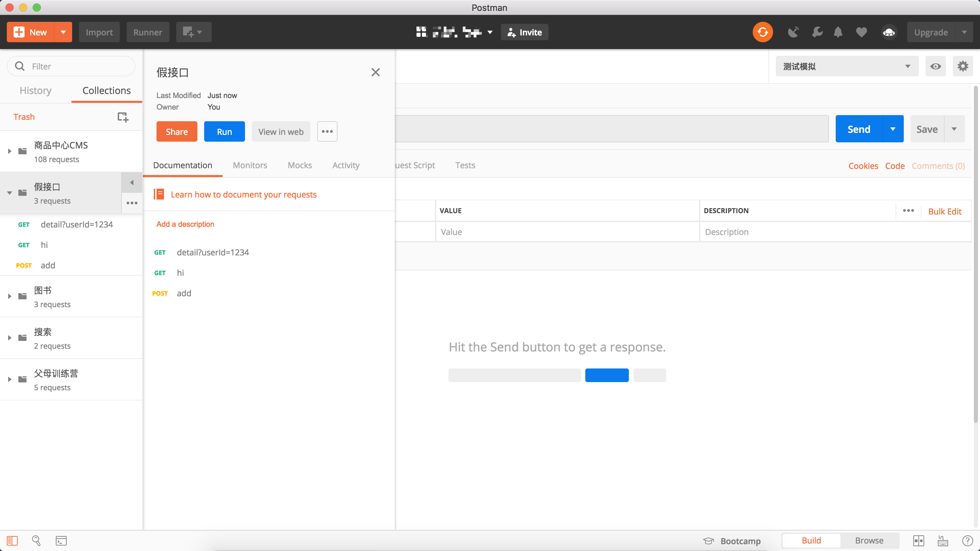980x551 pixels.
Task: Toggle environment quick look eye
Action: pos(935,66)
